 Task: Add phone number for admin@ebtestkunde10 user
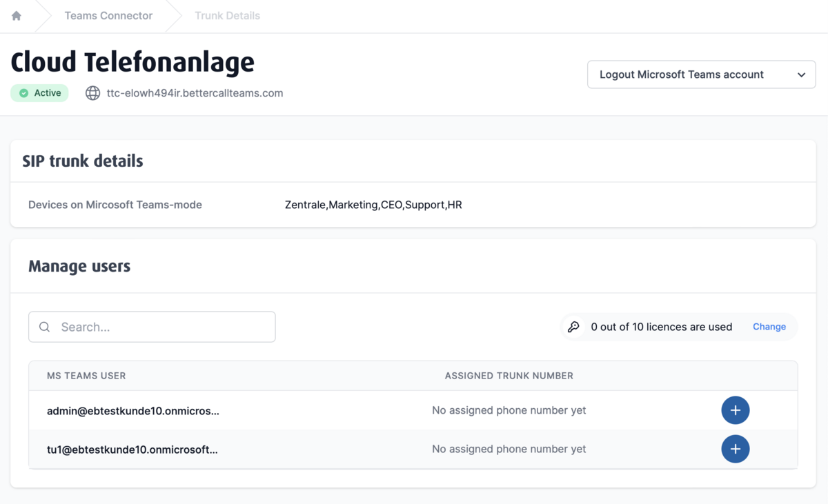pyautogui.click(x=735, y=410)
